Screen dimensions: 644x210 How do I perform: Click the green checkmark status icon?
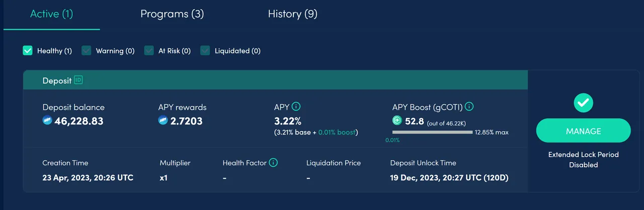pyautogui.click(x=583, y=103)
